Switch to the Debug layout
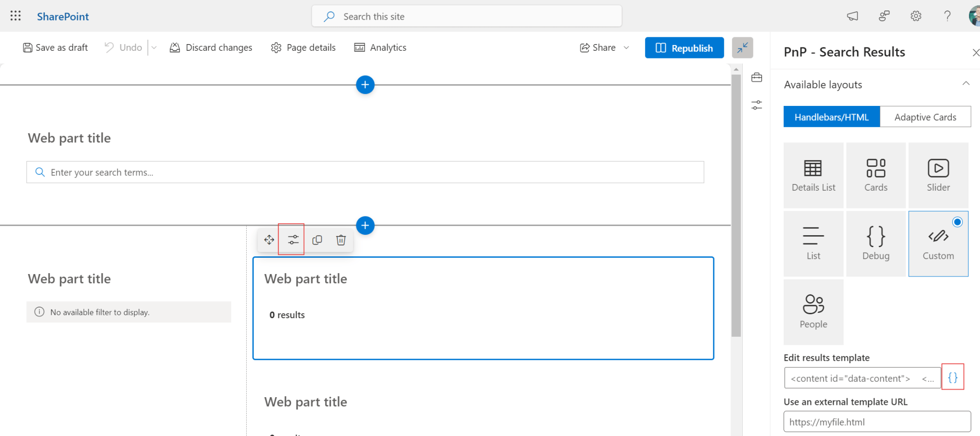Image resolution: width=980 pixels, height=436 pixels. pos(876,243)
